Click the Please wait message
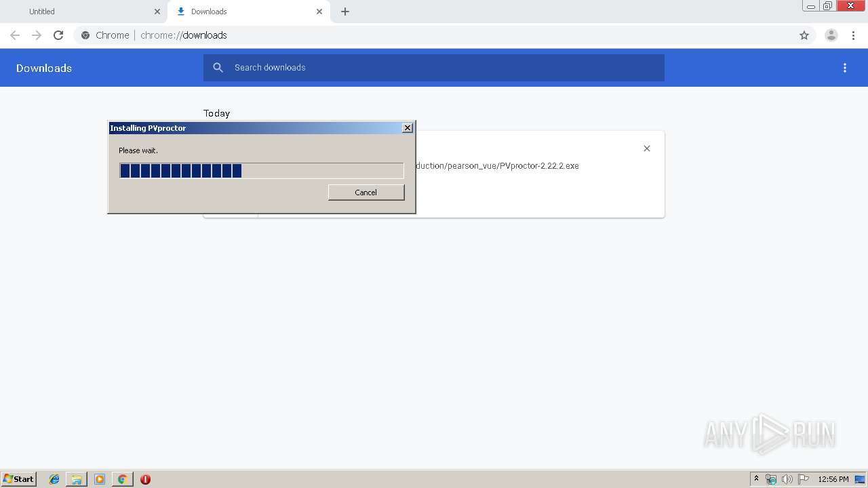 (x=138, y=150)
